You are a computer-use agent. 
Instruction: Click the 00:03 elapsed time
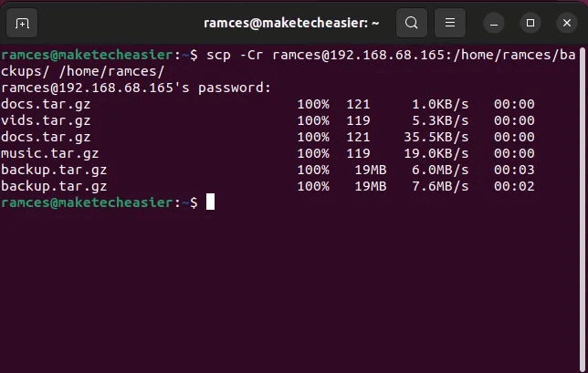(x=514, y=170)
